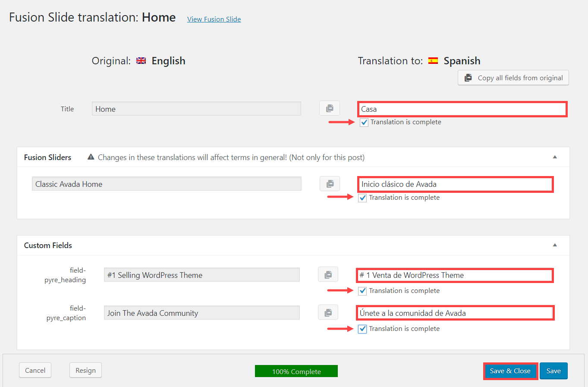Collapse the Fusion Sliders section
Image resolution: width=588 pixels, height=387 pixels.
click(555, 157)
